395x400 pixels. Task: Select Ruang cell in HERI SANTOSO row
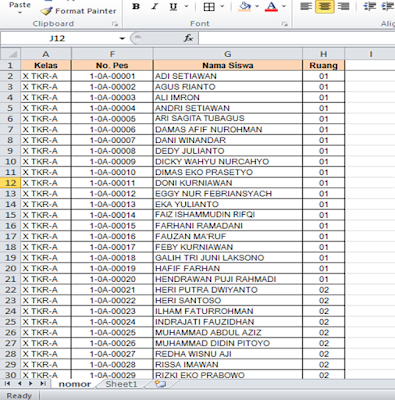click(323, 300)
